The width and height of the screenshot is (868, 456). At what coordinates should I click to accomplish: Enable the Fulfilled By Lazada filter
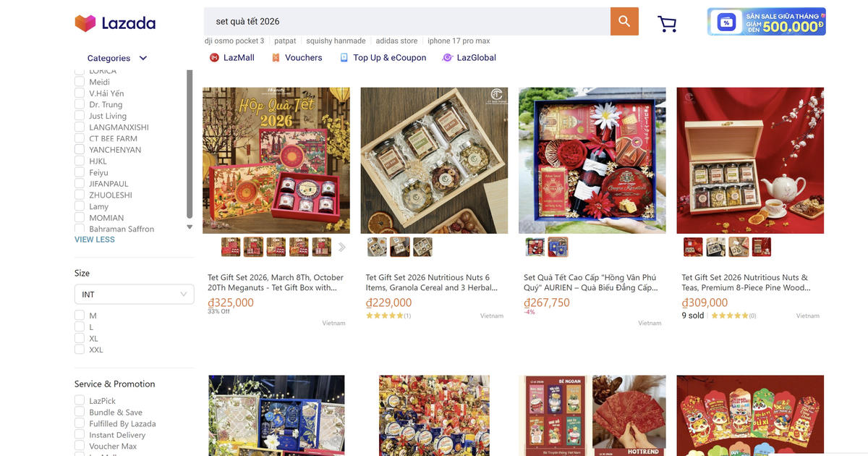coord(80,423)
